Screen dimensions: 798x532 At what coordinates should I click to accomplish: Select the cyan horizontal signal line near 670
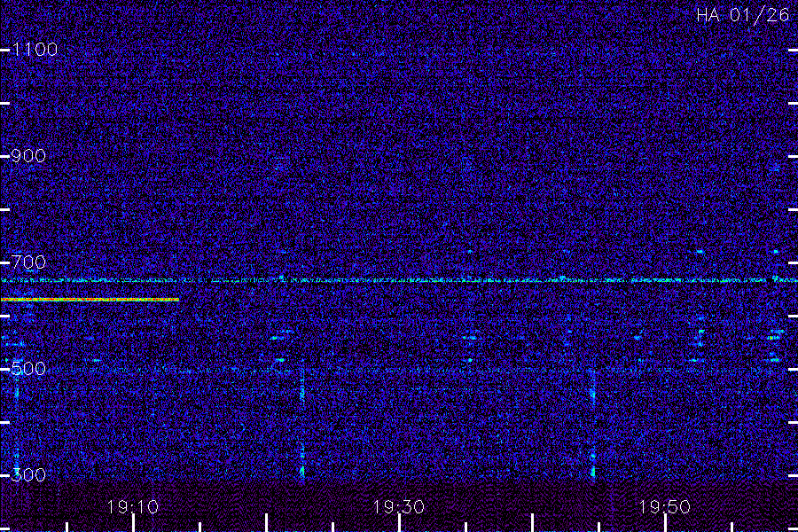399,280
